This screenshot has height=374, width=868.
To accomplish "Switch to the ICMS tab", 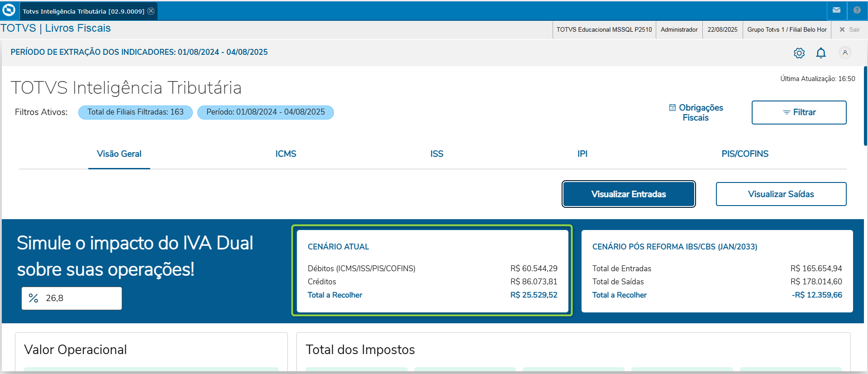I will (x=286, y=154).
